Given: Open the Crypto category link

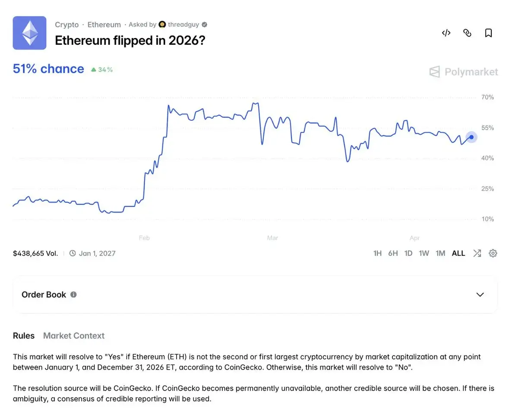Looking at the screenshot, I should click(67, 25).
